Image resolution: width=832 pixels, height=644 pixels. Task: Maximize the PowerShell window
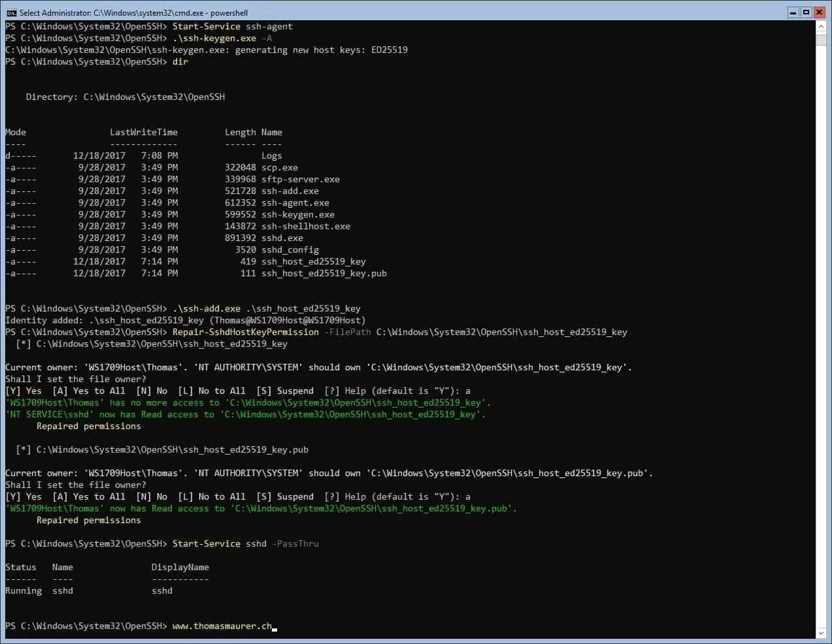point(806,12)
